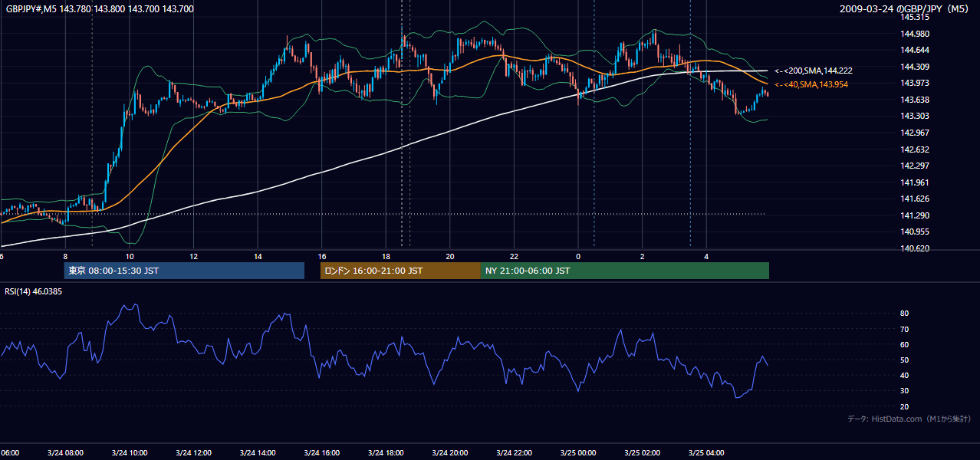
Task: Select the 200 SMA 144.222 label
Action: pyautogui.click(x=814, y=71)
